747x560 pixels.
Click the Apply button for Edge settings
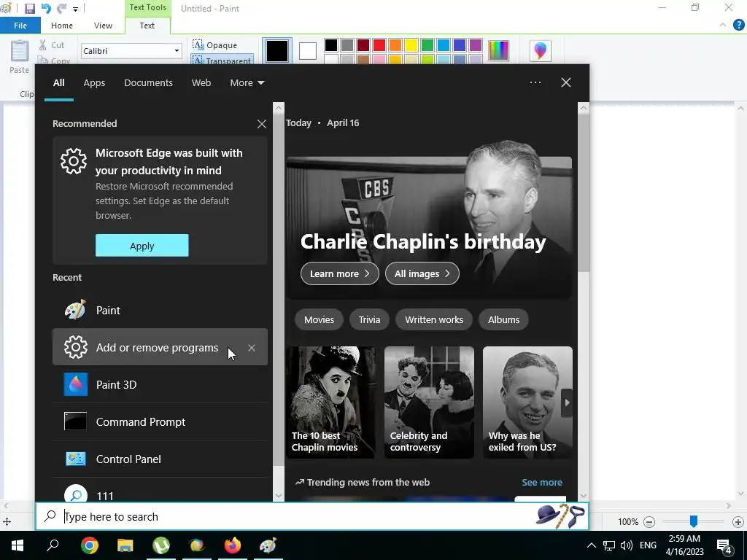pyautogui.click(x=142, y=246)
